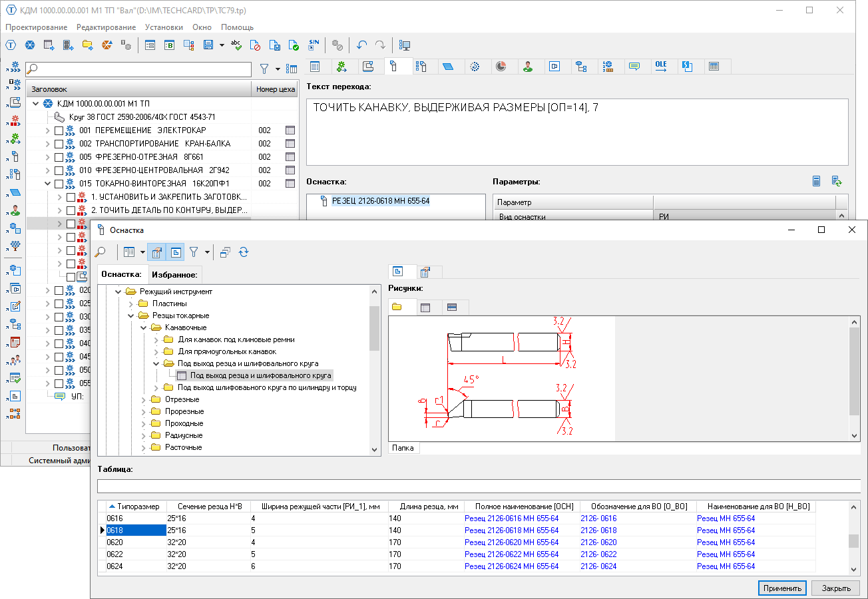Switch to the Избранное tab
The width and height of the screenshot is (868, 599).
tap(174, 274)
